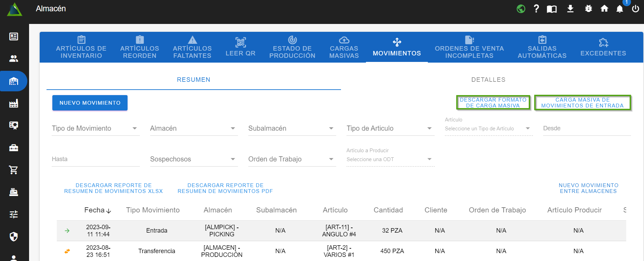Open the bug report icon

pos(588,9)
